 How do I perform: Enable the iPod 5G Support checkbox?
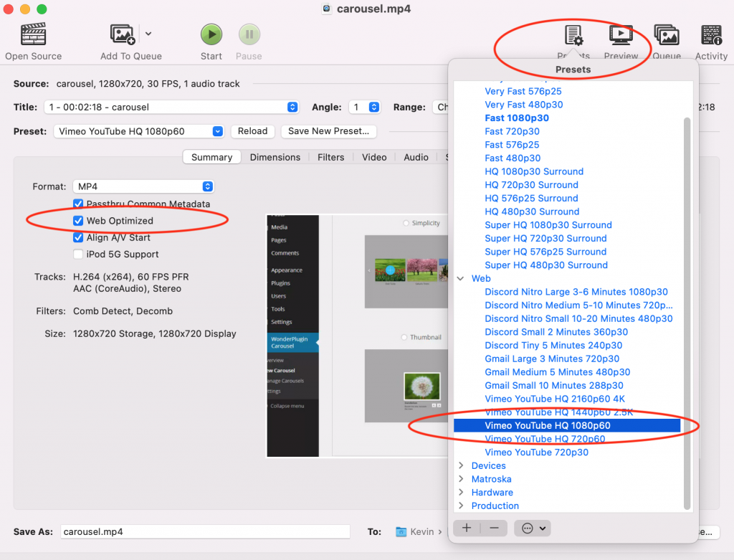point(78,254)
